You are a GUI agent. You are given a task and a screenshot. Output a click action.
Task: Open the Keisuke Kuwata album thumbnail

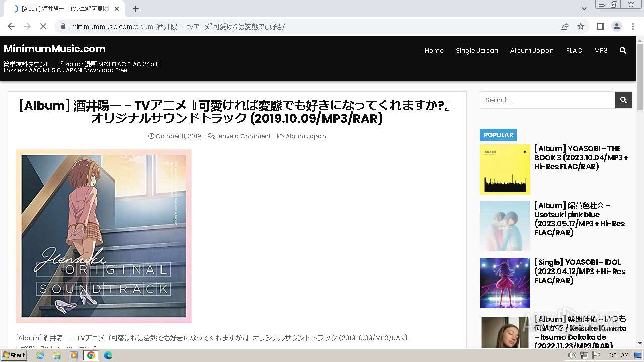[505, 331]
